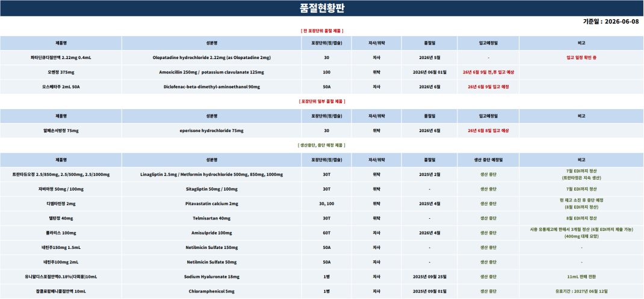Select the packaging unit 100 in the Amoxicillin row
644x299 pixels.
click(x=327, y=72)
